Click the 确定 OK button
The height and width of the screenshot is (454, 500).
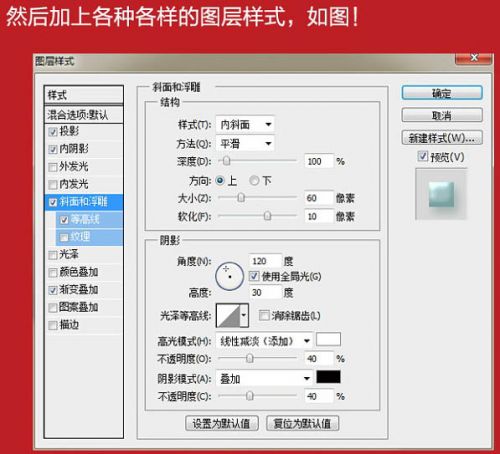pos(442,93)
